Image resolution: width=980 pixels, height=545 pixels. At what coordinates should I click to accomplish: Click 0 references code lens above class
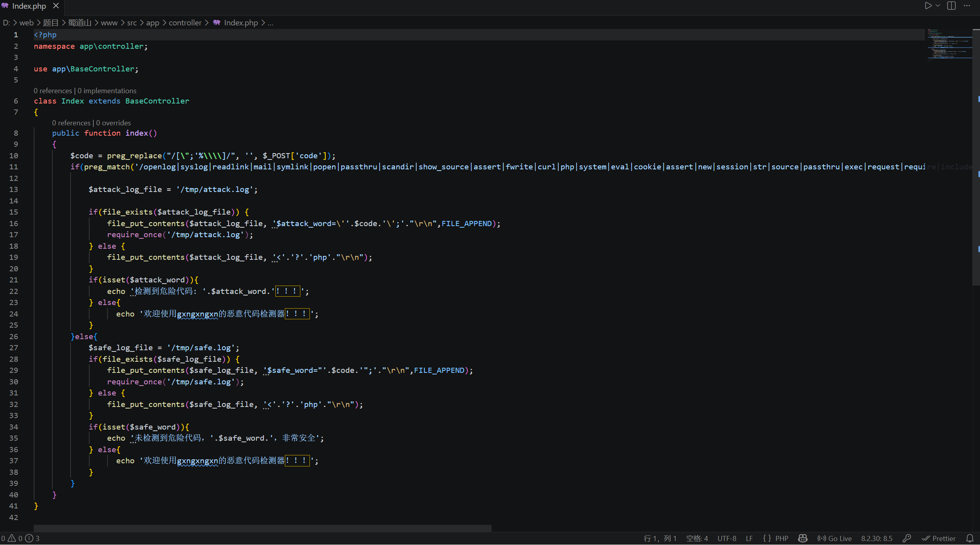pyautogui.click(x=53, y=91)
